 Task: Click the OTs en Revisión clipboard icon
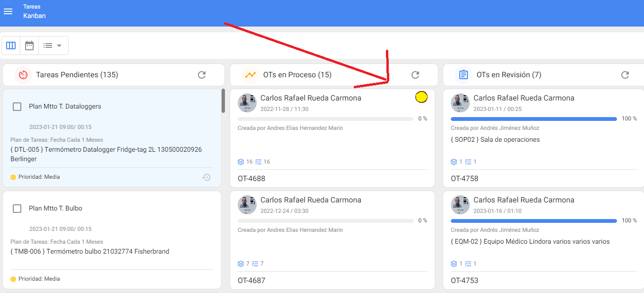[464, 75]
